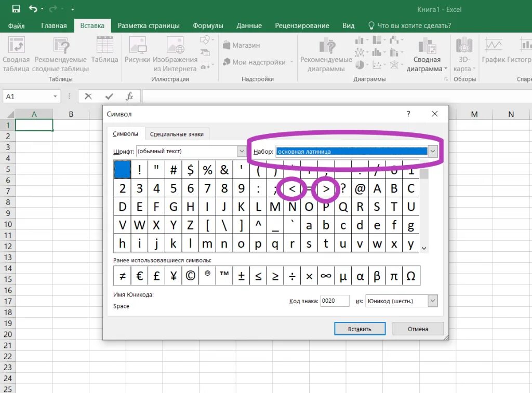Screen dimensions: 532x393
Task: Switch to the Формулы tab
Action: (208, 26)
